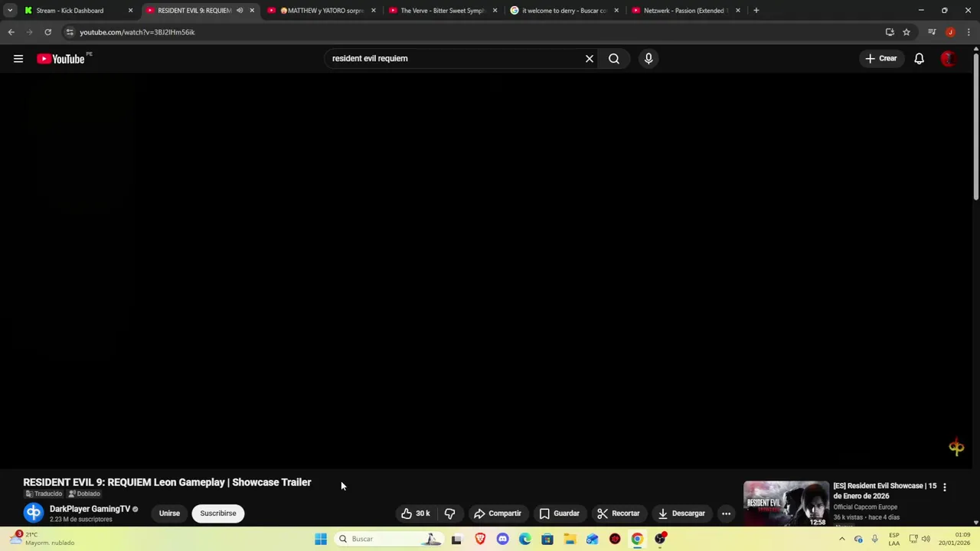980x551 pixels.
Task: Switch to the MATTHEW y YATORO tab
Action: coord(322,11)
